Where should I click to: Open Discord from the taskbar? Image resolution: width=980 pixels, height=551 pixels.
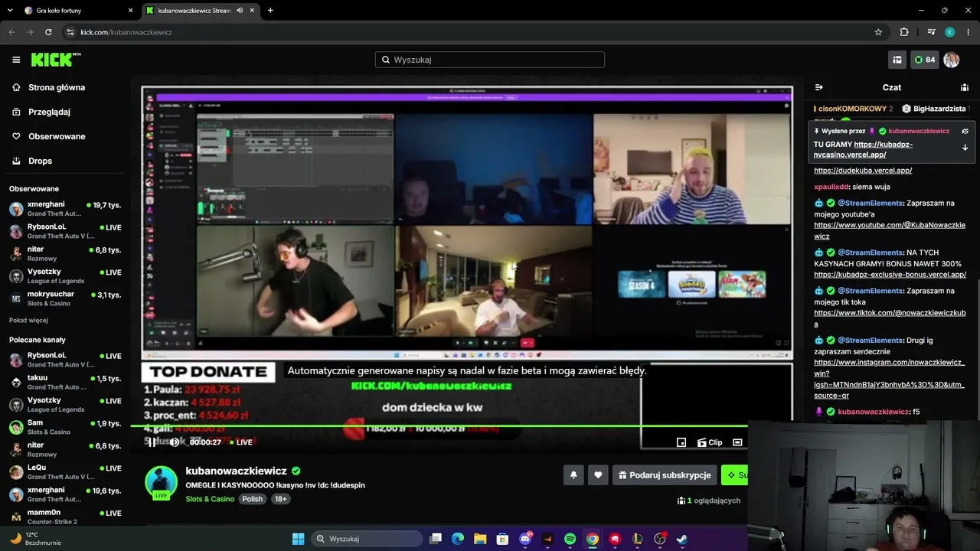point(525,539)
